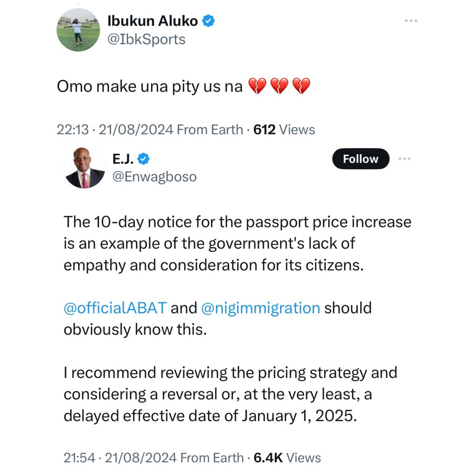476x476 pixels.
Task: Follow the E.J. account
Action: (x=361, y=159)
